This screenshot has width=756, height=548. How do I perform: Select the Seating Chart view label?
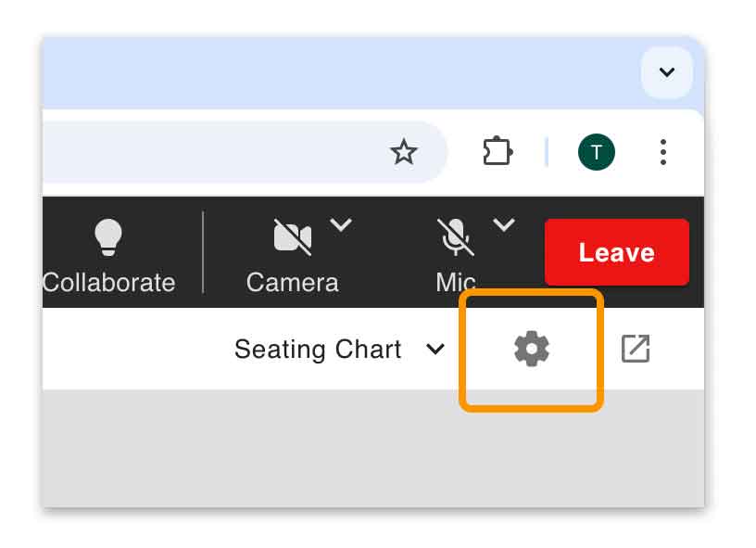pyautogui.click(x=318, y=350)
